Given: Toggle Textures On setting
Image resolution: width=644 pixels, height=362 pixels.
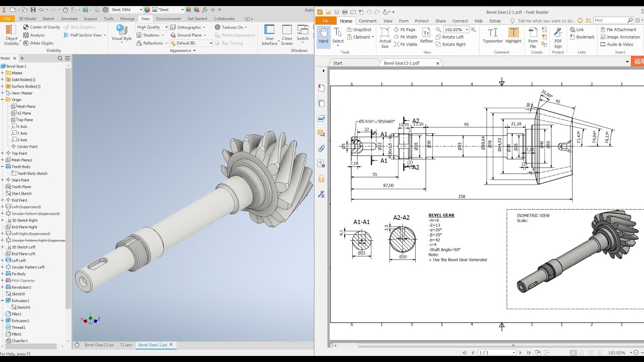Looking at the screenshot, I should tap(231, 27).
